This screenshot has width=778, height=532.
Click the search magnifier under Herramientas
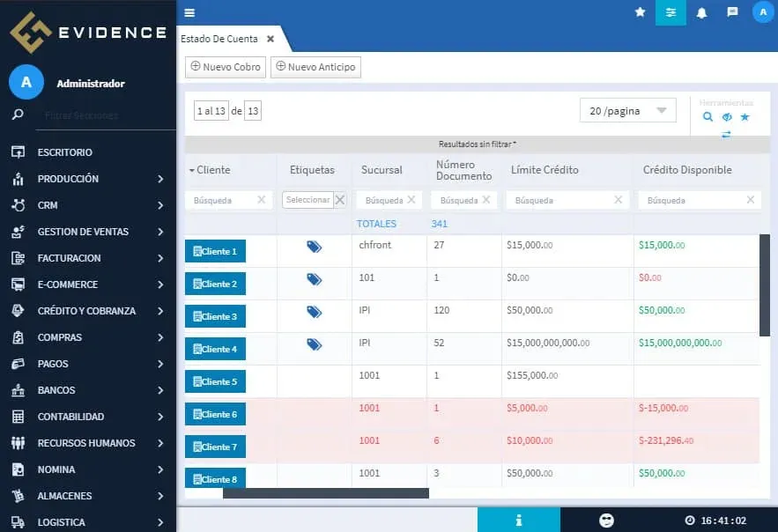(708, 117)
